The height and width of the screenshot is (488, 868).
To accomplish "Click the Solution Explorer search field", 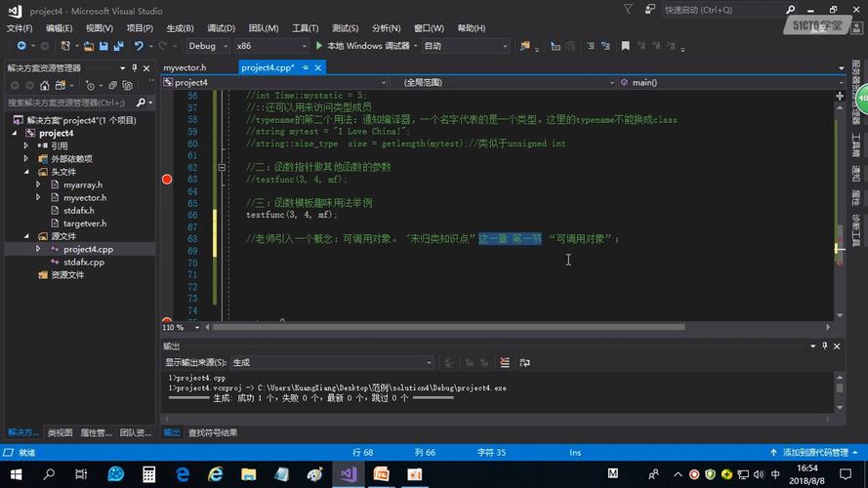I will [x=71, y=102].
